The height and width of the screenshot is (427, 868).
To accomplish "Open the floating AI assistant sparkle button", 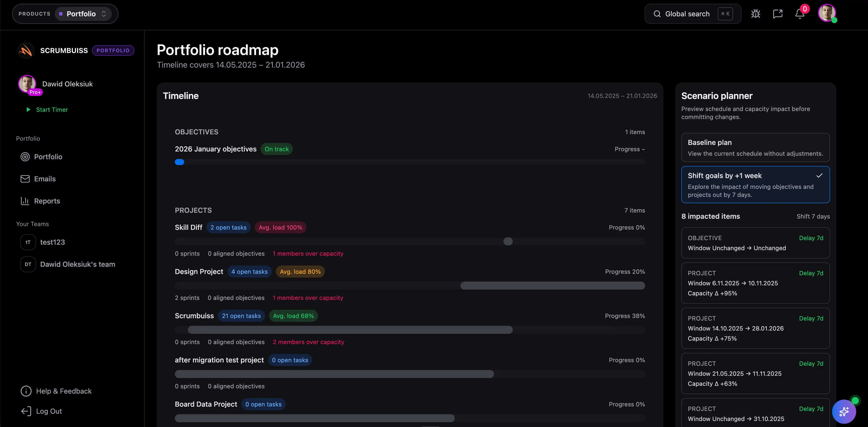I will pos(844,411).
